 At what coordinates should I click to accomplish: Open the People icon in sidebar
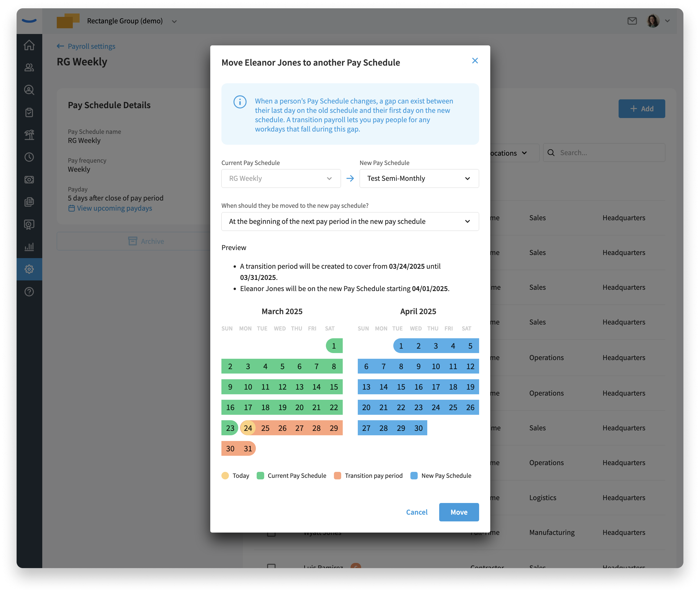(x=29, y=67)
